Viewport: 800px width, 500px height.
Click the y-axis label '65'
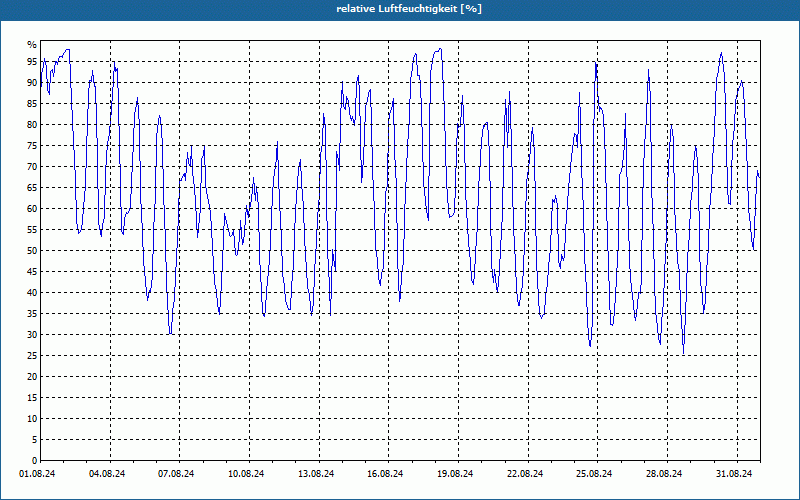tap(32, 188)
